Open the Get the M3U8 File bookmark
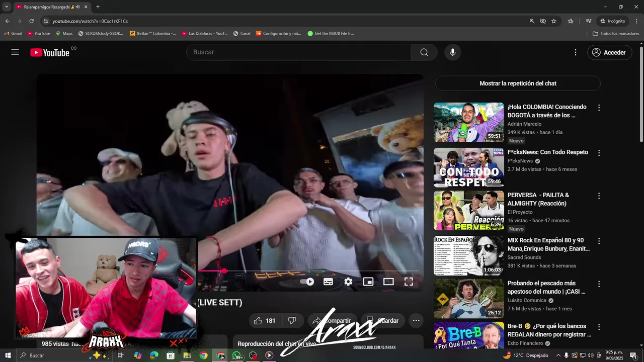The height and width of the screenshot is (362, 644). [x=331, y=34]
